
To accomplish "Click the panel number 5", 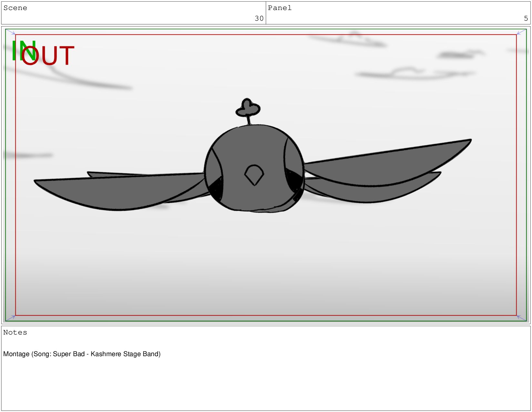I will tap(526, 18).
